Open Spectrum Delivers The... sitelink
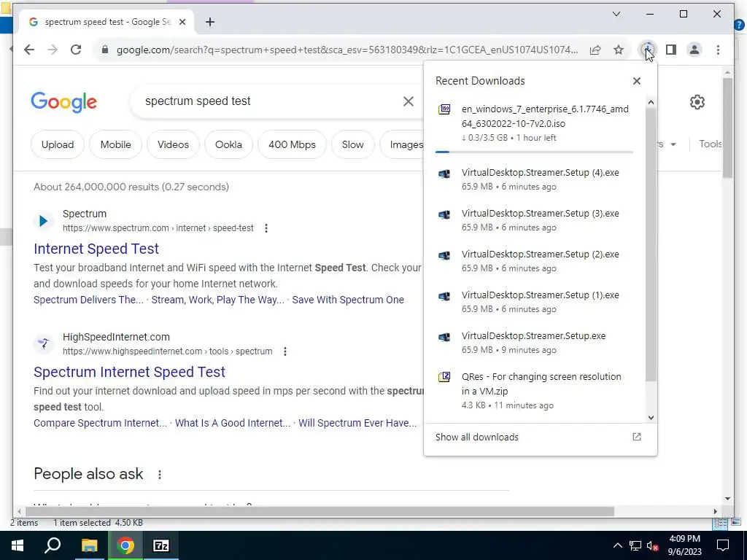Screen dimensions: 747x560 tap(88, 300)
